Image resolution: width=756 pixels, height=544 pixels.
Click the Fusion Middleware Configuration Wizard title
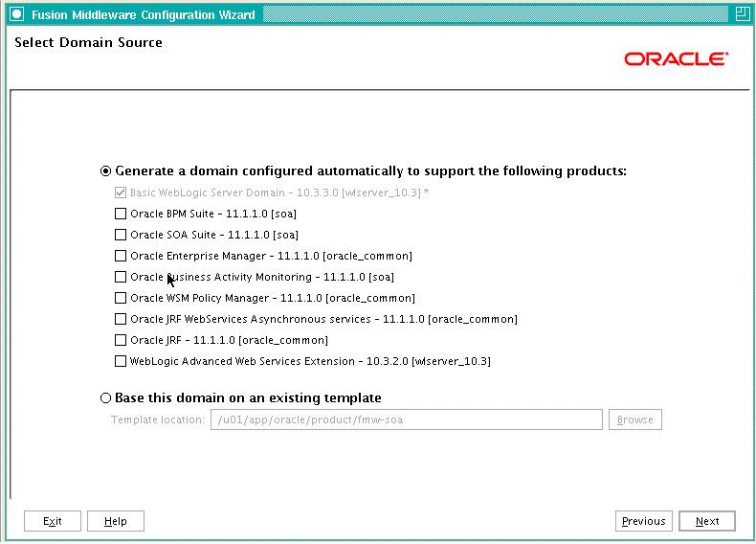click(x=144, y=14)
